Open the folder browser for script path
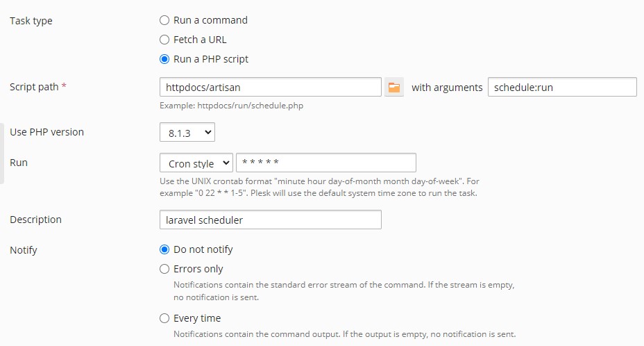This screenshot has width=644, height=346. [394, 87]
